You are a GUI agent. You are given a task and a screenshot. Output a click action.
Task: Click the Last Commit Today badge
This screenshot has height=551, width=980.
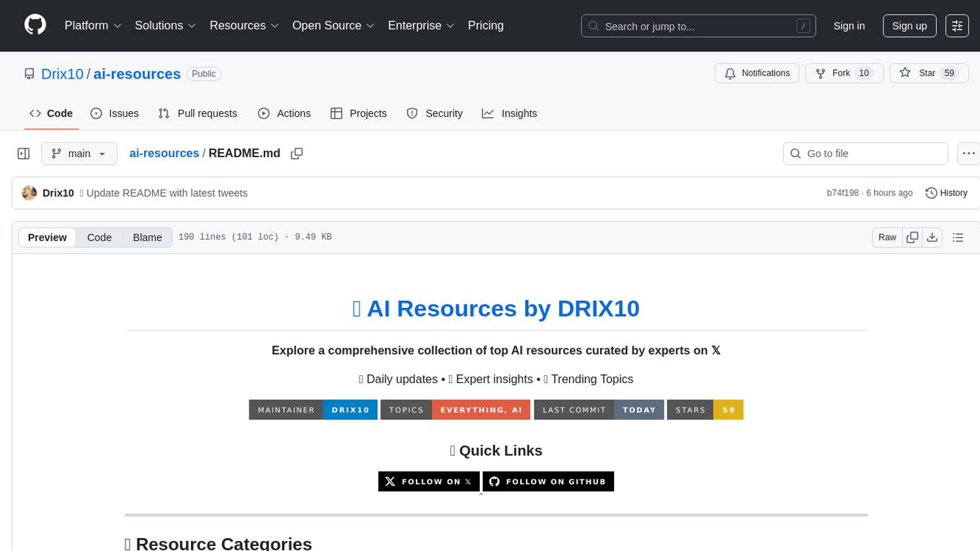599,410
